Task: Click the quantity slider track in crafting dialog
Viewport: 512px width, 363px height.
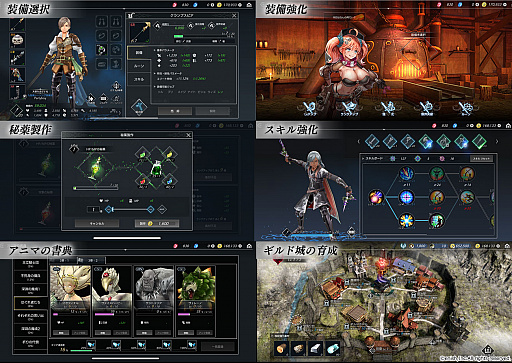Action: coord(130,209)
